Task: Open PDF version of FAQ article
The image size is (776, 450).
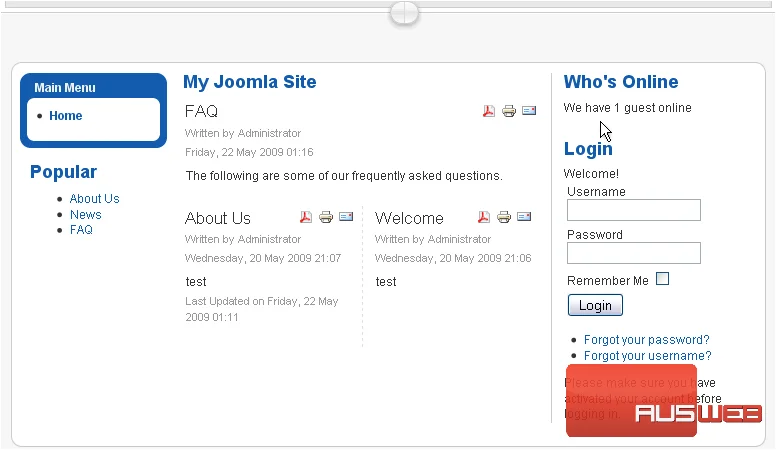Action: pyautogui.click(x=488, y=110)
